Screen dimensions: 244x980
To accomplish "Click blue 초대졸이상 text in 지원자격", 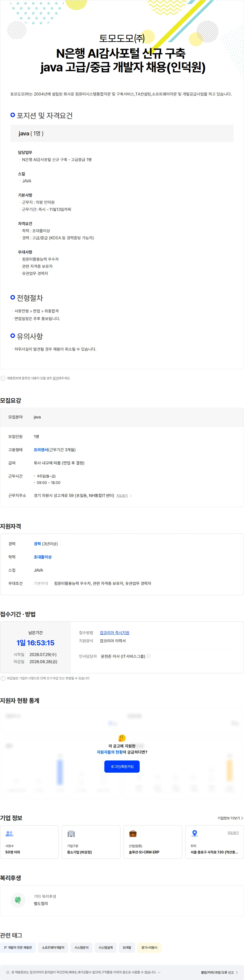I will pyautogui.click(x=43, y=557).
